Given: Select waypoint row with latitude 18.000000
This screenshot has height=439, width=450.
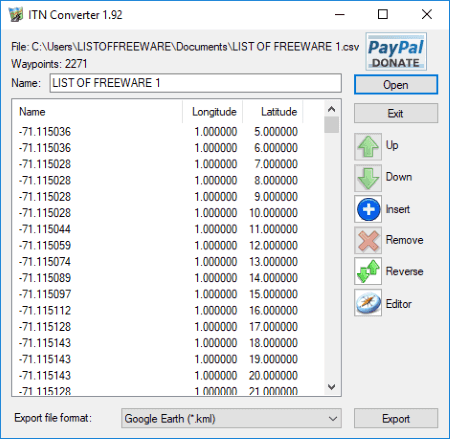Looking at the screenshot, I should click(158, 343).
